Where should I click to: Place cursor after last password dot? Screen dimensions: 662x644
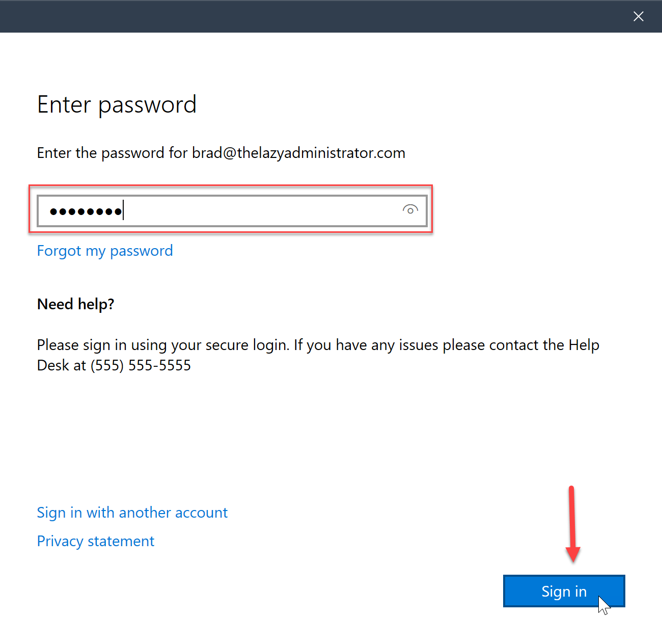pos(124,210)
